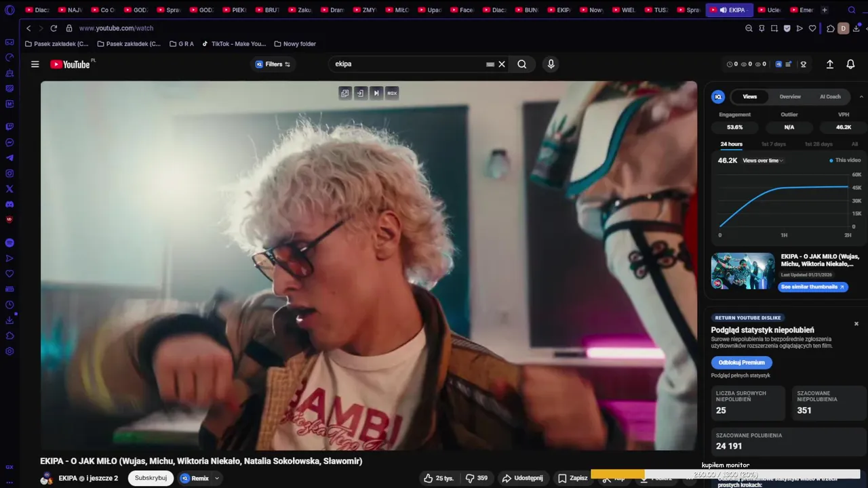Open the G R A bookmarks folder
Screen dimensions: 868x488
pyautogui.click(x=181, y=44)
